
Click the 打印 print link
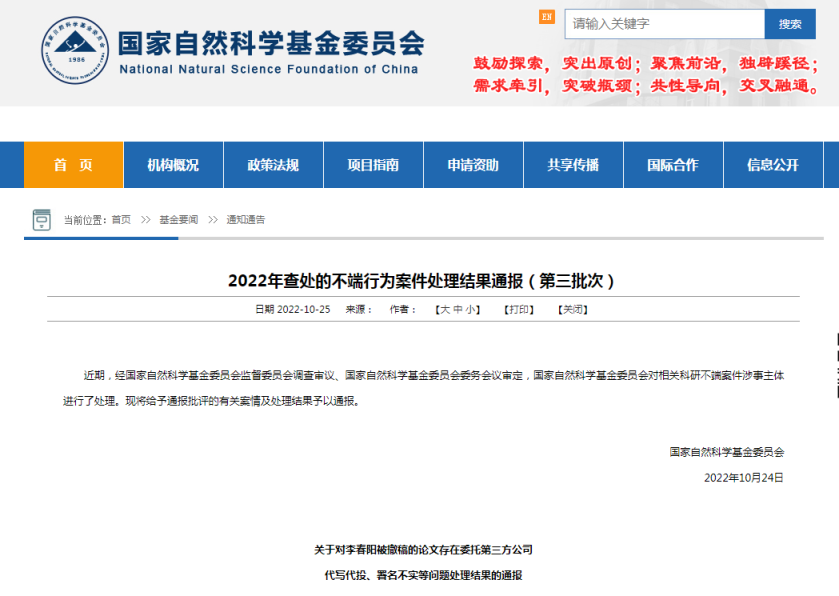[518, 309]
